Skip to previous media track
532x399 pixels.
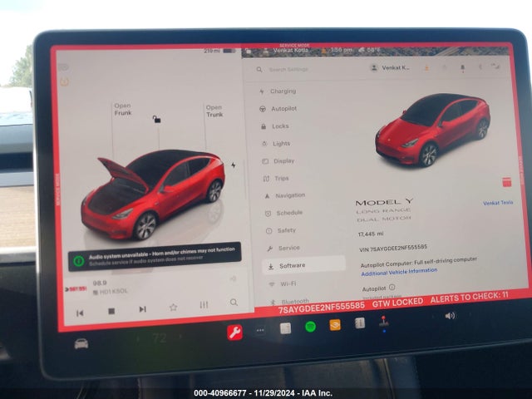[80, 313]
